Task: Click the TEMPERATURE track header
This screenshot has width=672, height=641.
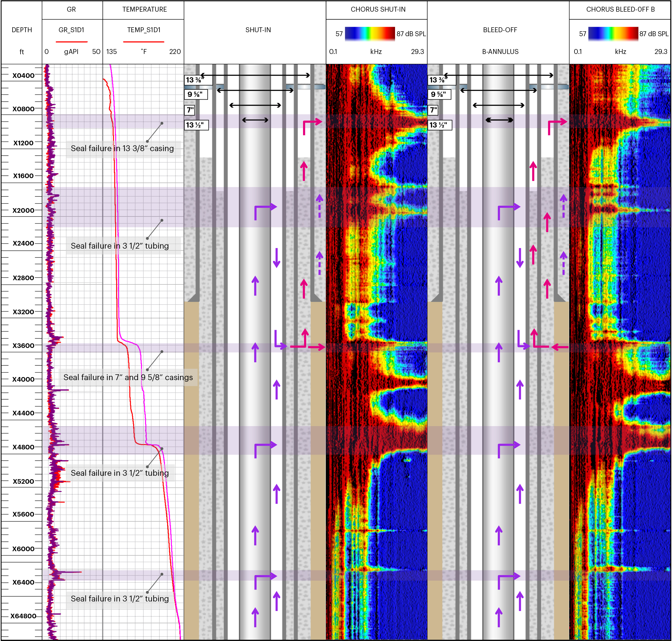Action: tap(144, 10)
